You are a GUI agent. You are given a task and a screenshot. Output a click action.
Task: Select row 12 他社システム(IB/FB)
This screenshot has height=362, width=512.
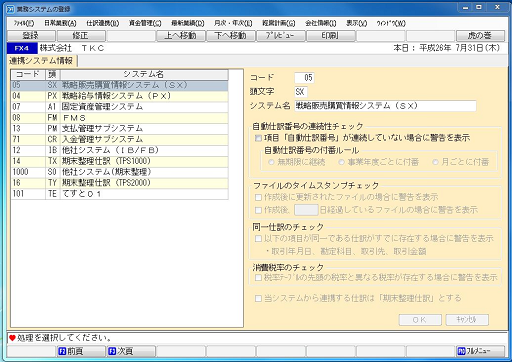[x=120, y=150]
